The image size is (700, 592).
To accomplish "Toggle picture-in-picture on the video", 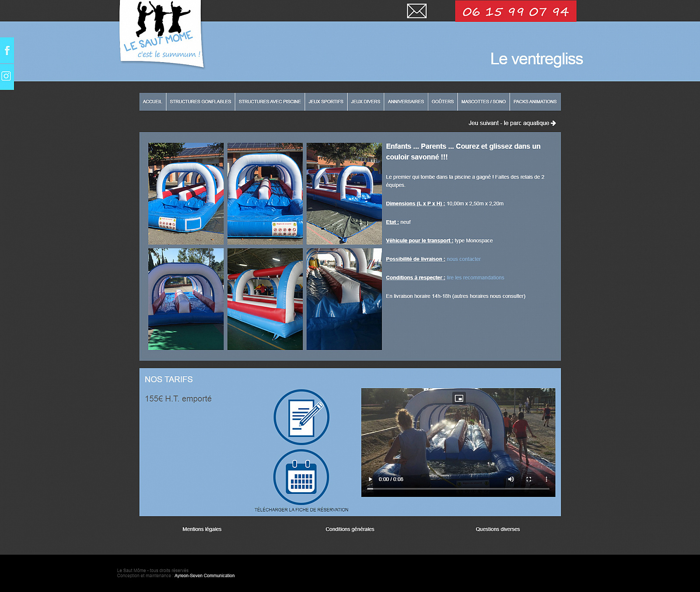I will coord(458,398).
